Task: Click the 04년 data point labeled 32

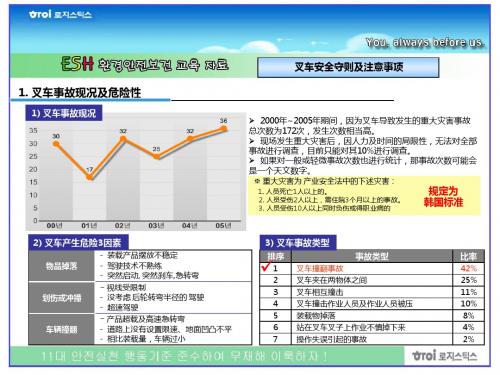Action: coord(190,139)
